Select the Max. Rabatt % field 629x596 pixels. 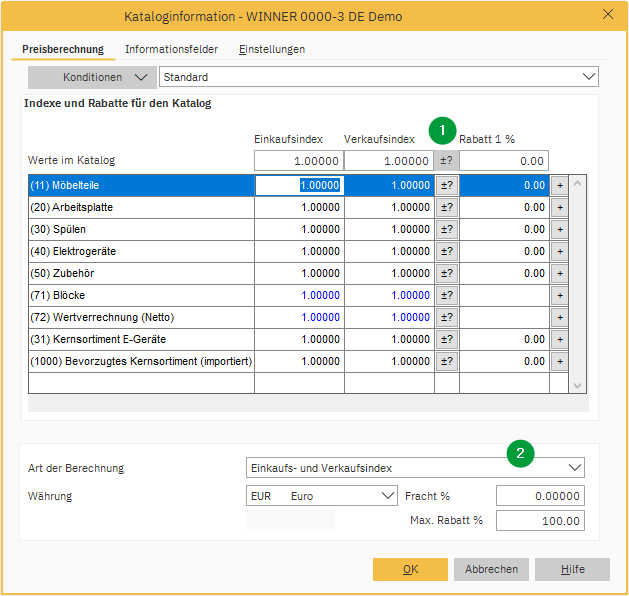[539, 520]
